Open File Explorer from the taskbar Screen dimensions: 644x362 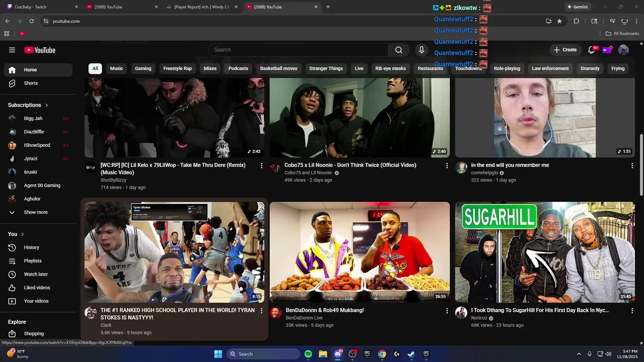coord(323,354)
